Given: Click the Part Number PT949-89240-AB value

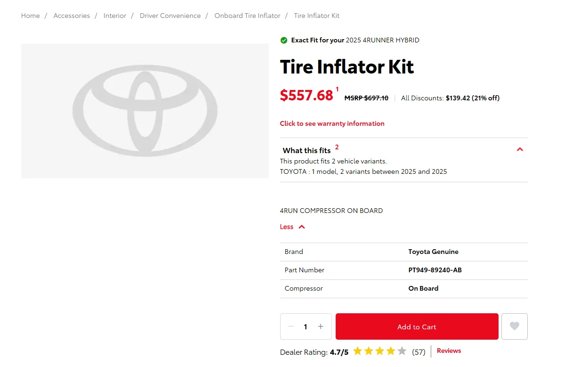Looking at the screenshot, I should click(435, 270).
